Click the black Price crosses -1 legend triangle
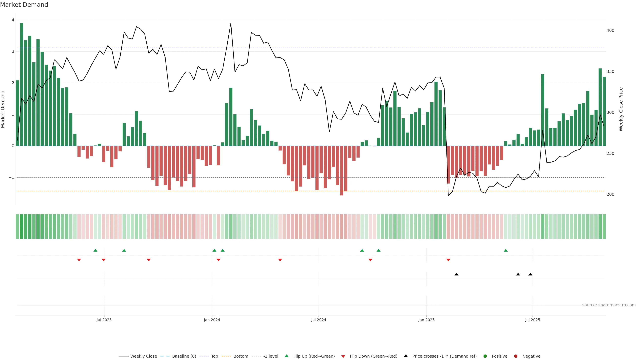The image size is (644, 362). tap(406, 356)
